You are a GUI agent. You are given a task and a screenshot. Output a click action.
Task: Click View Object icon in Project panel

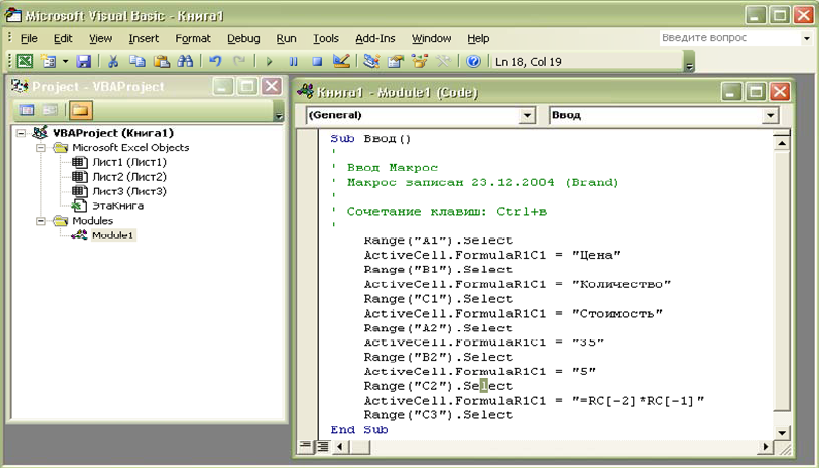click(x=50, y=110)
